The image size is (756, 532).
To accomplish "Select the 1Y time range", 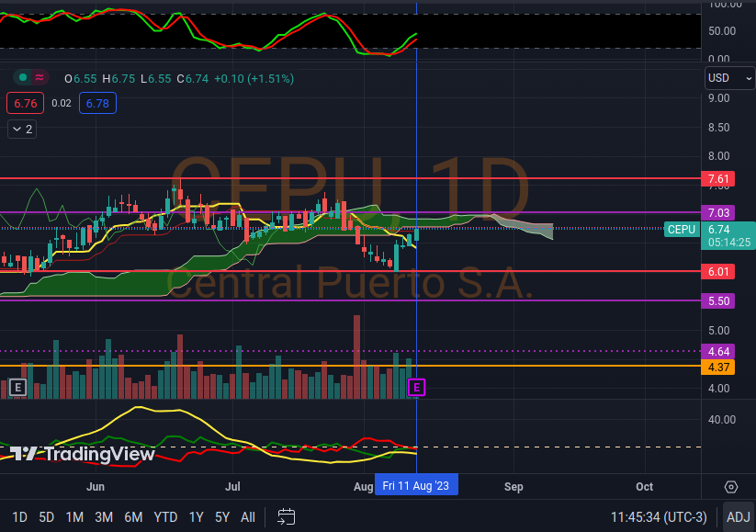I will click(196, 517).
